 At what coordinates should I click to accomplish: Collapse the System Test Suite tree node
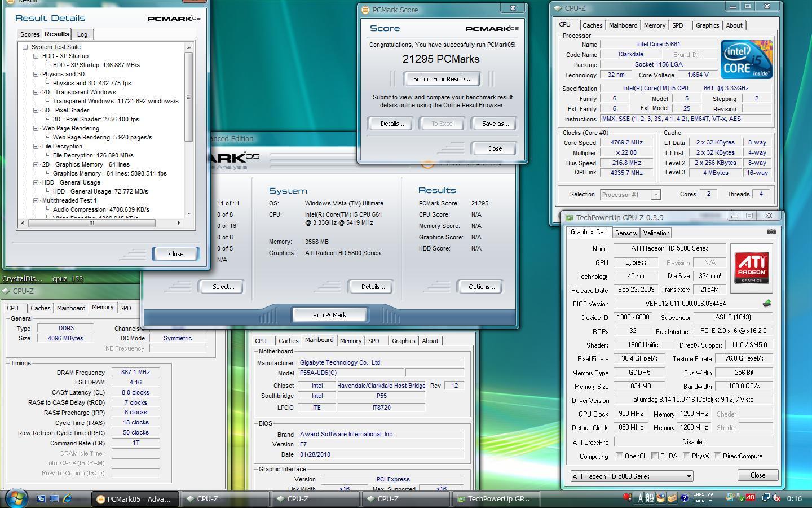click(25, 47)
